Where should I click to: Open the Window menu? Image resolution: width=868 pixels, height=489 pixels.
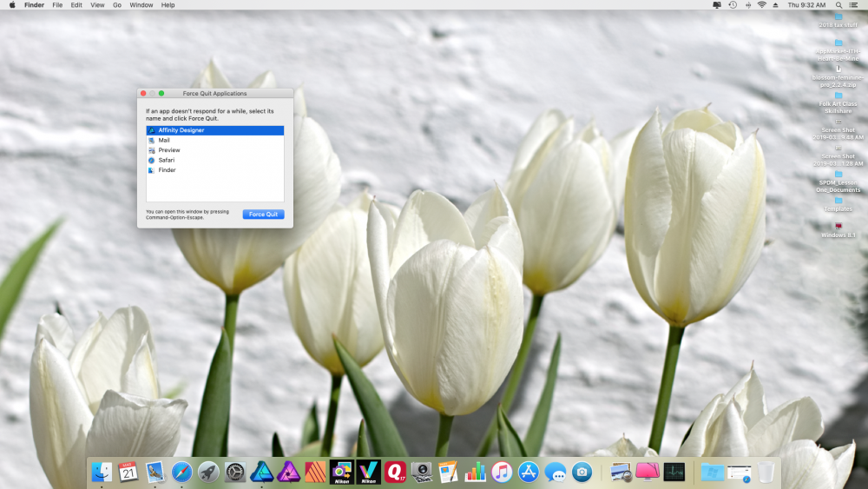click(x=141, y=5)
